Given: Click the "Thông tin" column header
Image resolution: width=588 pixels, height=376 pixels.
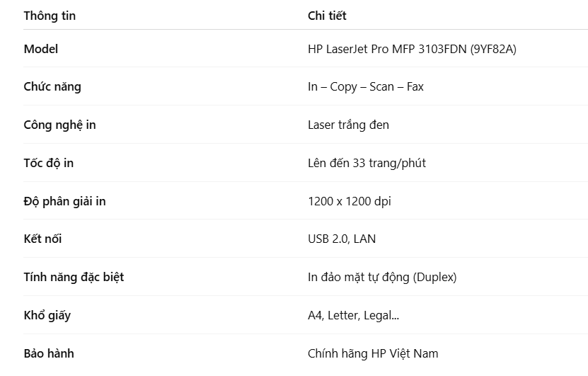Looking at the screenshot, I should tap(50, 16).
